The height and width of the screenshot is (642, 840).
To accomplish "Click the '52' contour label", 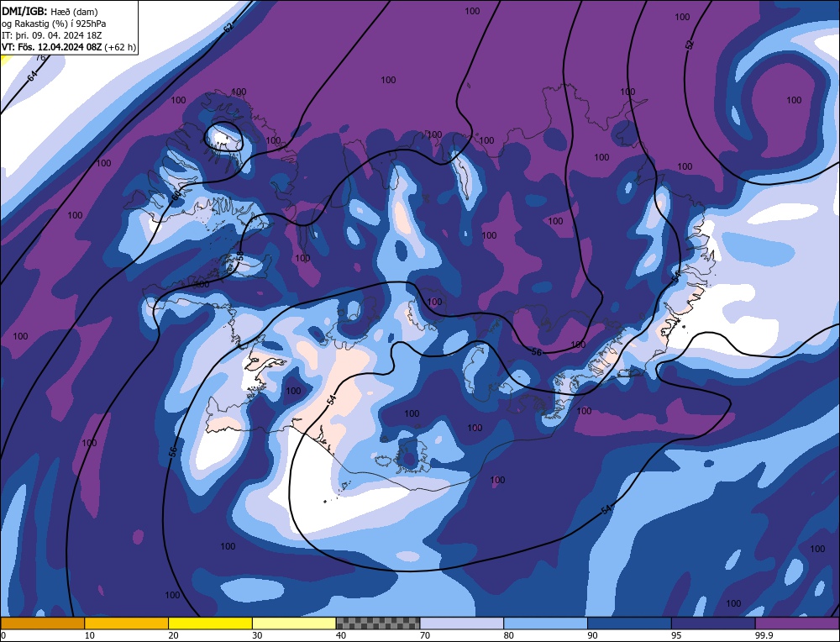I will point(690,45).
